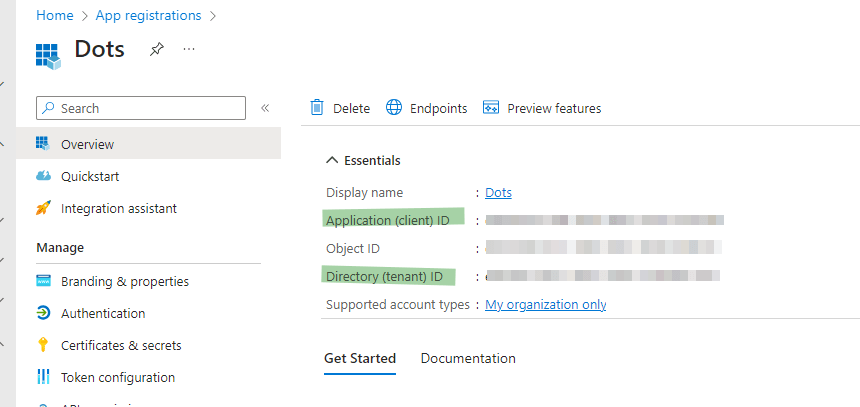
Task: Open My organization only link
Action: (546, 304)
